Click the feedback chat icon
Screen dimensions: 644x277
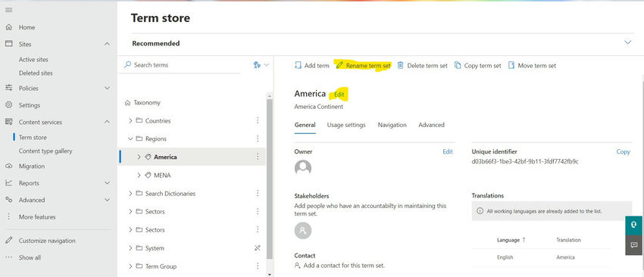coord(634,245)
